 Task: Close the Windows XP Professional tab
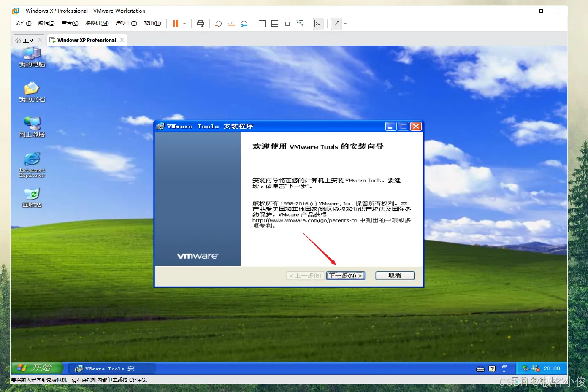[x=122, y=40]
